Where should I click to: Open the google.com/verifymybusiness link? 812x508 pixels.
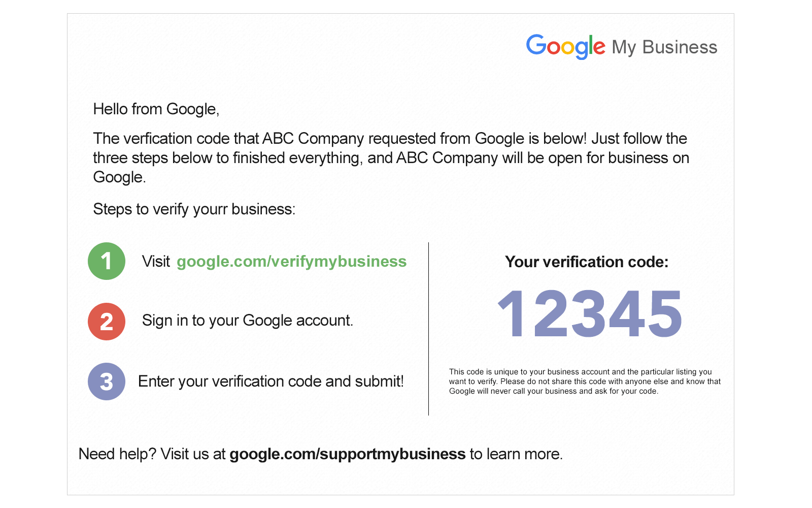(x=291, y=262)
